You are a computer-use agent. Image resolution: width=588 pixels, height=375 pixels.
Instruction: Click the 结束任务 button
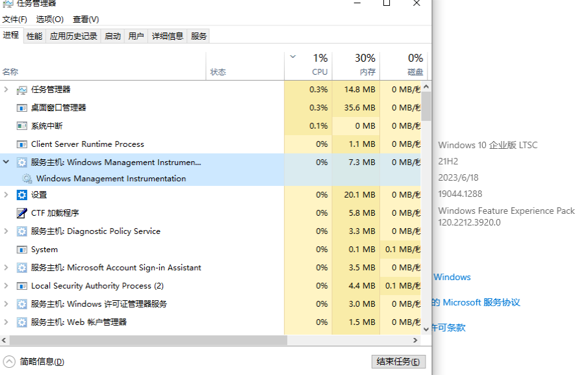(x=398, y=362)
